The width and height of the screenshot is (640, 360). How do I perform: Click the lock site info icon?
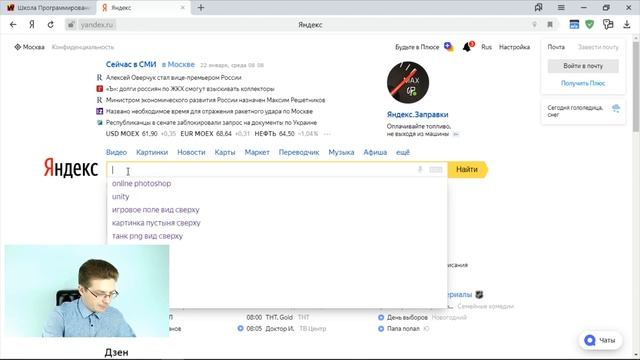71,24
